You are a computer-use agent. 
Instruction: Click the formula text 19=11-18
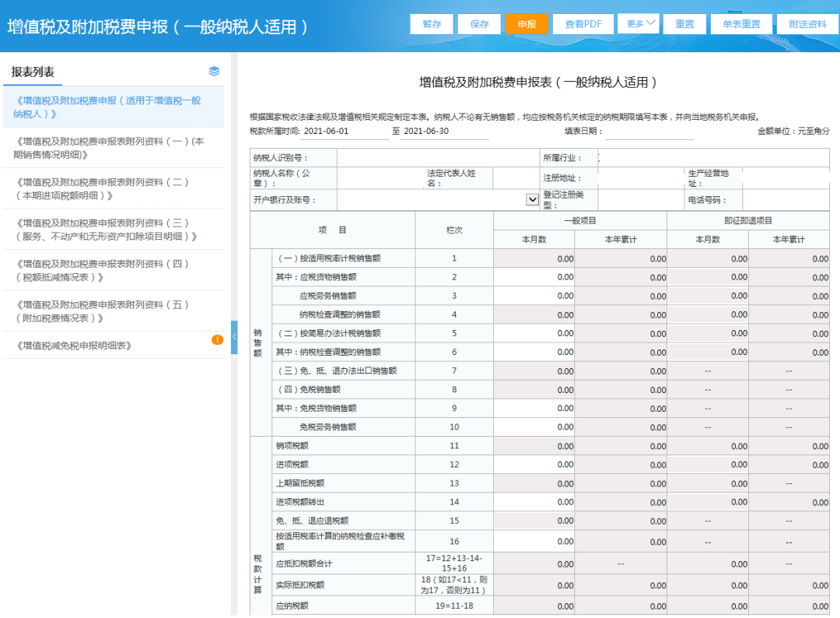tap(453, 606)
